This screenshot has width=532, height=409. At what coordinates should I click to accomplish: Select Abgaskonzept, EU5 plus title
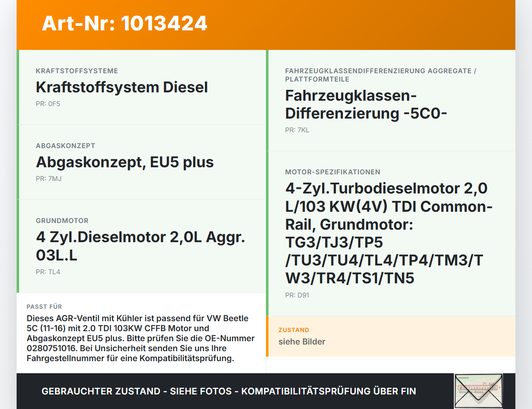[x=125, y=162]
